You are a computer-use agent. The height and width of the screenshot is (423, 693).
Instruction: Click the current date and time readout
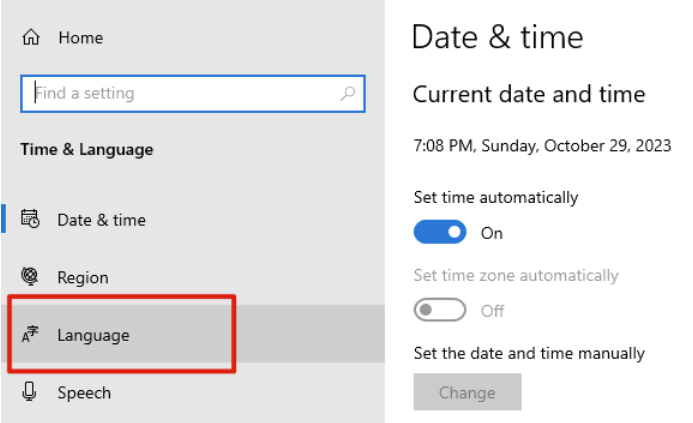pos(542,145)
